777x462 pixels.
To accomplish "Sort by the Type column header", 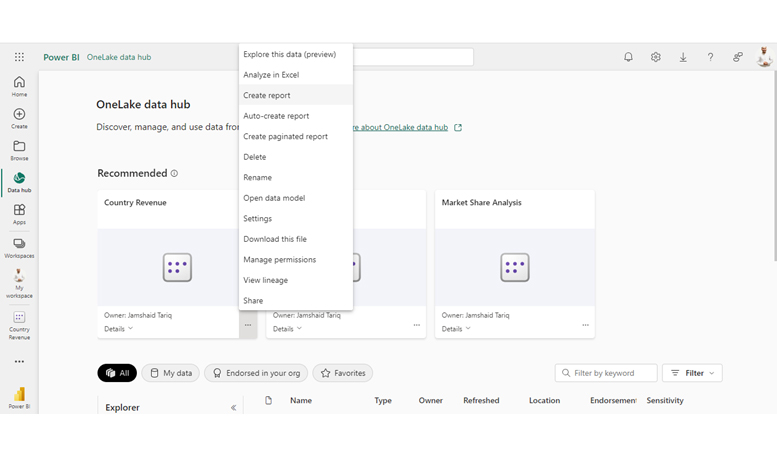I will point(383,400).
